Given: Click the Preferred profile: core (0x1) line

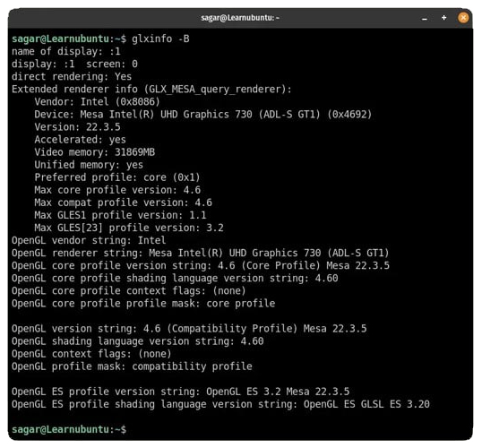Looking at the screenshot, I should pyautogui.click(x=117, y=177).
